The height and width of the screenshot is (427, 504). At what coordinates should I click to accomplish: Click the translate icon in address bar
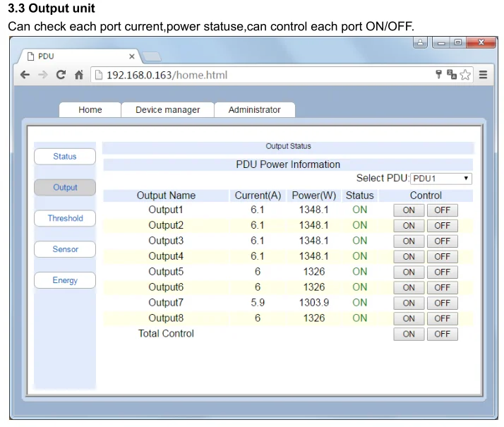[x=452, y=75]
